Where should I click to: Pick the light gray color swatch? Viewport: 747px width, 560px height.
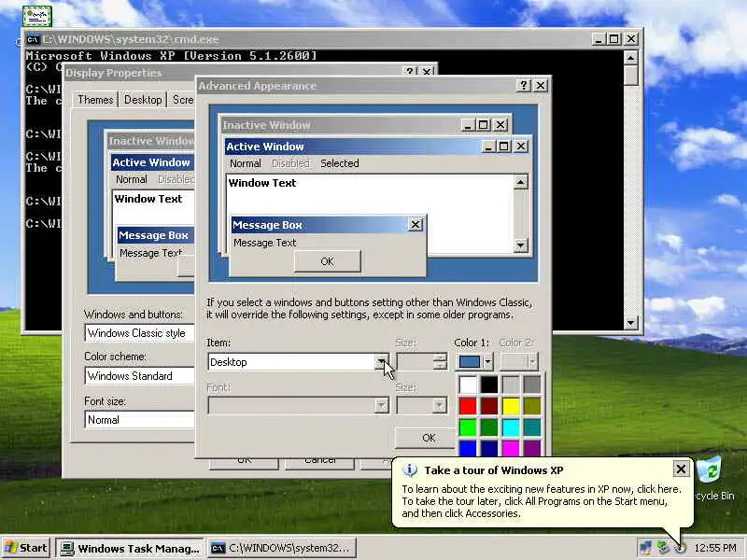pyautogui.click(x=511, y=385)
